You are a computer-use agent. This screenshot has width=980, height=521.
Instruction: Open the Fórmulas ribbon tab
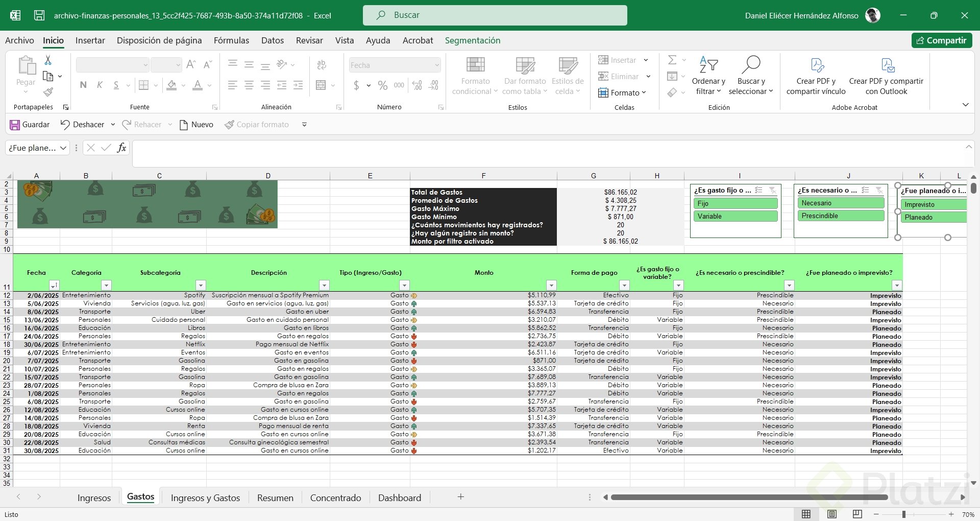point(231,40)
